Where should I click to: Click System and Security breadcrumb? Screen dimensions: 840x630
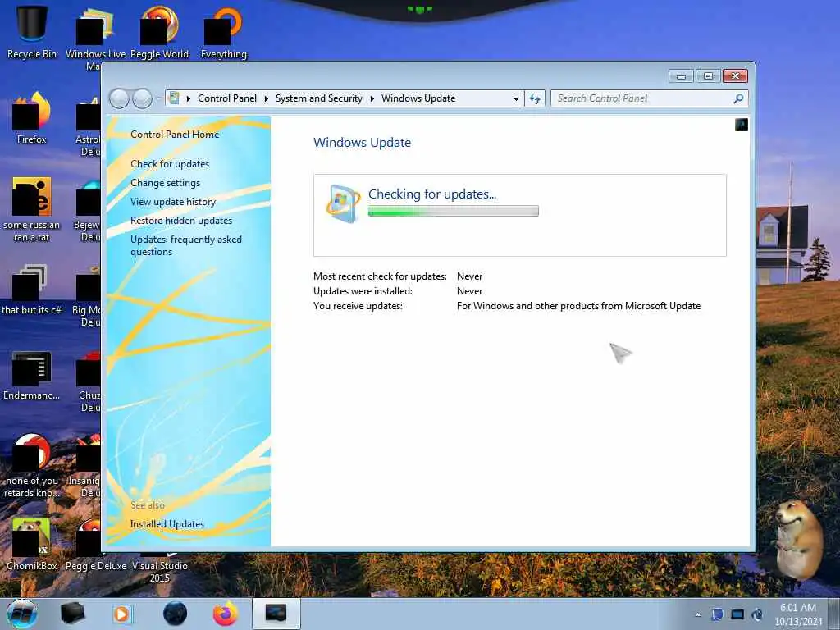319,98
